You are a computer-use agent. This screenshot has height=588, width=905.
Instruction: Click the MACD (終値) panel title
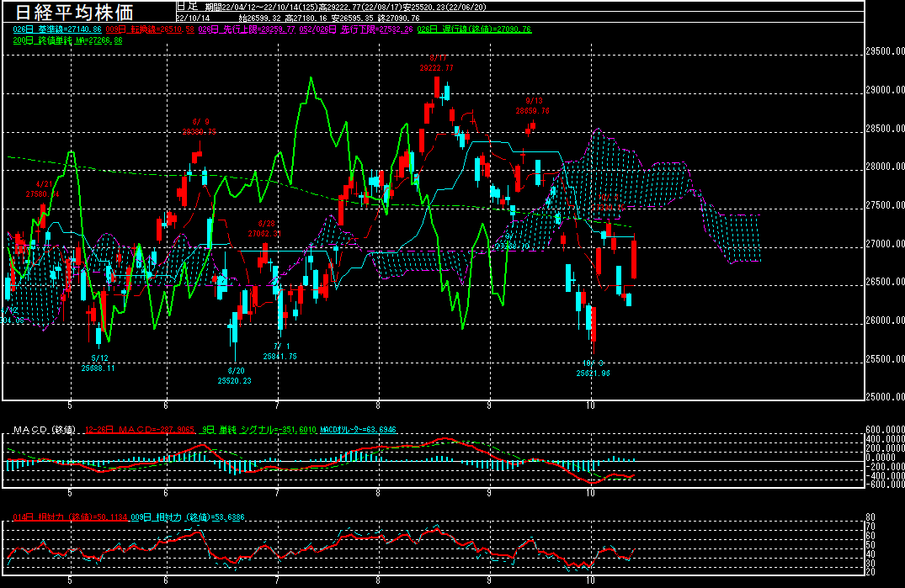(x=45, y=430)
